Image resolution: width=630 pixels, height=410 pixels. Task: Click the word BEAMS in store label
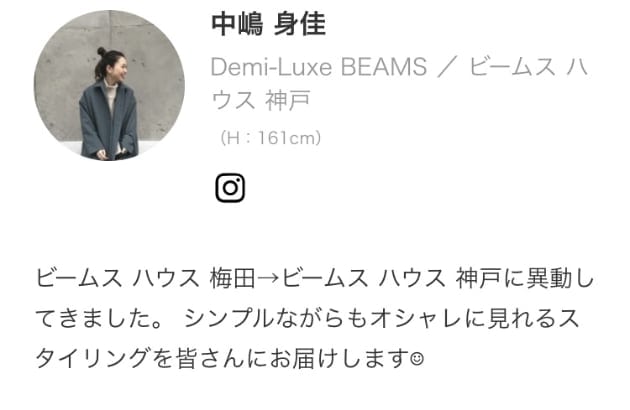pyautogui.click(x=384, y=67)
